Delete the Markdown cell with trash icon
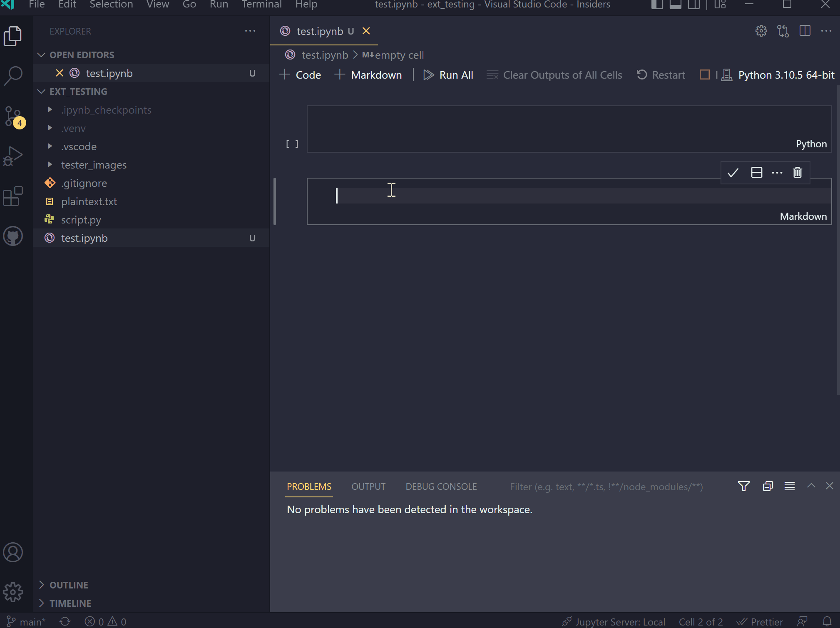 click(797, 172)
